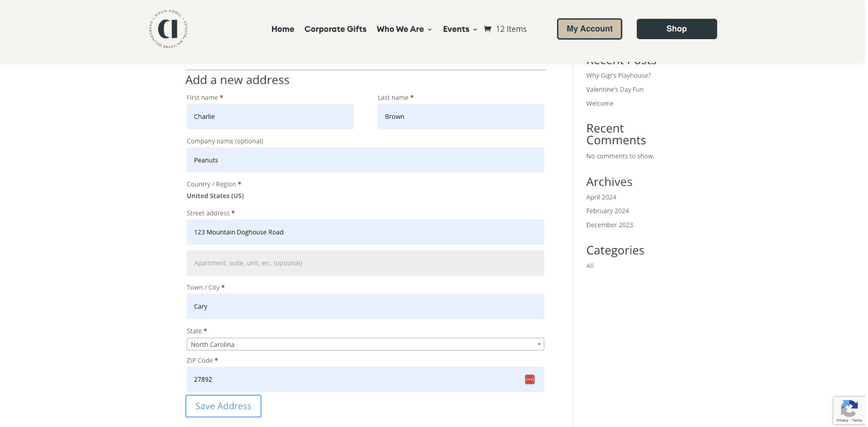Open Corporate Gifts page

(x=335, y=29)
